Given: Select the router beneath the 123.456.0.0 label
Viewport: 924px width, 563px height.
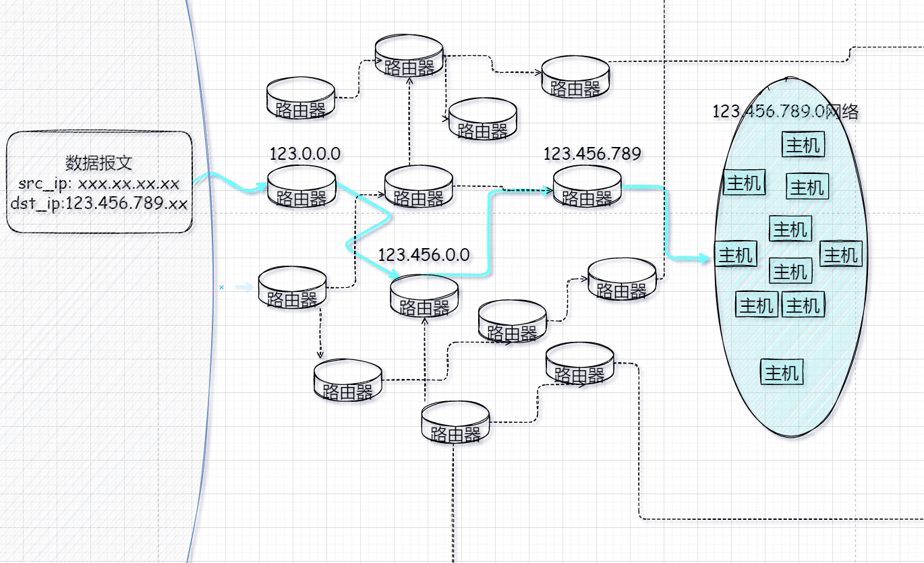Looking at the screenshot, I should [x=424, y=295].
